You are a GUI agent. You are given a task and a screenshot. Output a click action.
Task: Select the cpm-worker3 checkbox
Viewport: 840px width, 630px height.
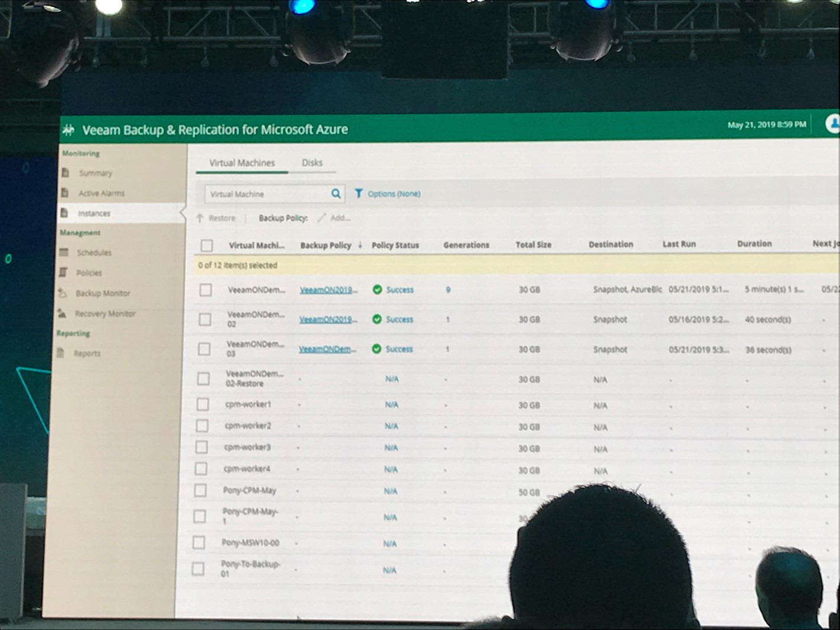pos(201,447)
